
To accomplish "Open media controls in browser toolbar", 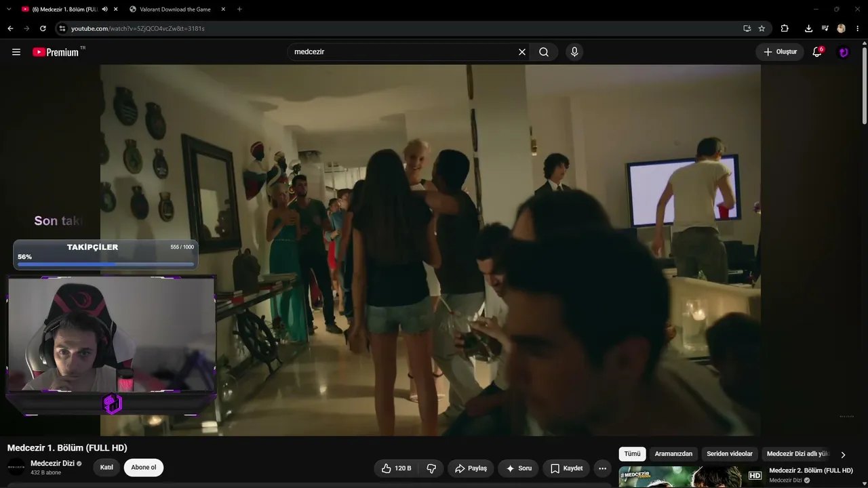I will tap(825, 28).
